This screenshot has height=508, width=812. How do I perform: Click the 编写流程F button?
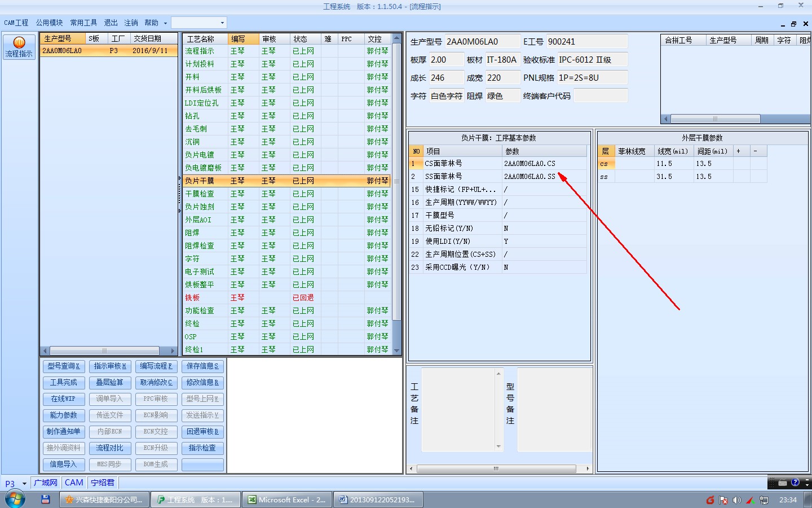click(x=156, y=366)
